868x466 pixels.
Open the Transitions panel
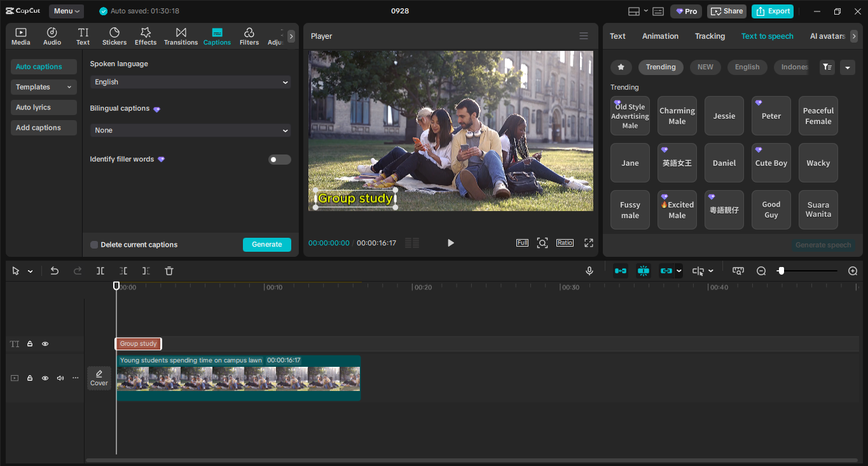[181, 36]
